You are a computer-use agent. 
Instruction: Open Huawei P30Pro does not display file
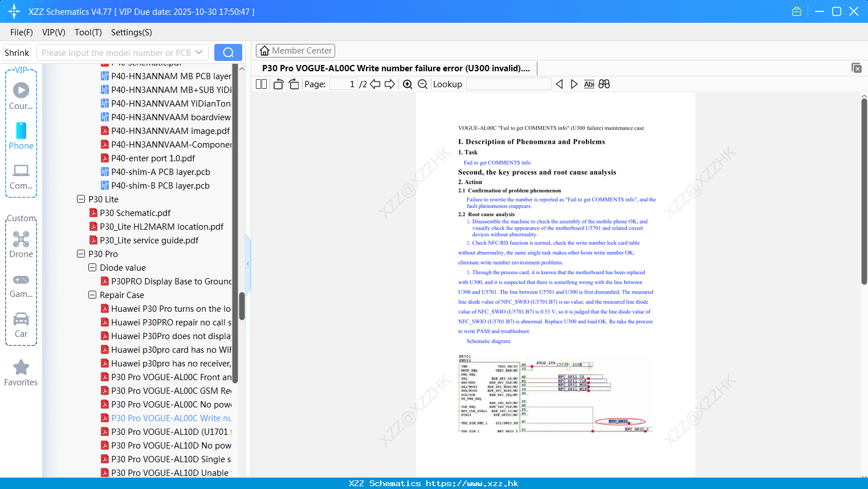166,336
